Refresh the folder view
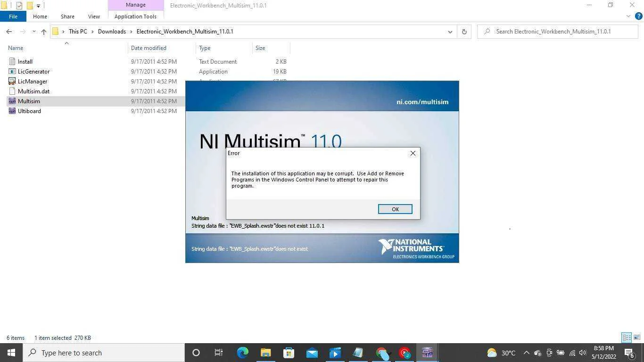644x362 pixels. point(464,32)
